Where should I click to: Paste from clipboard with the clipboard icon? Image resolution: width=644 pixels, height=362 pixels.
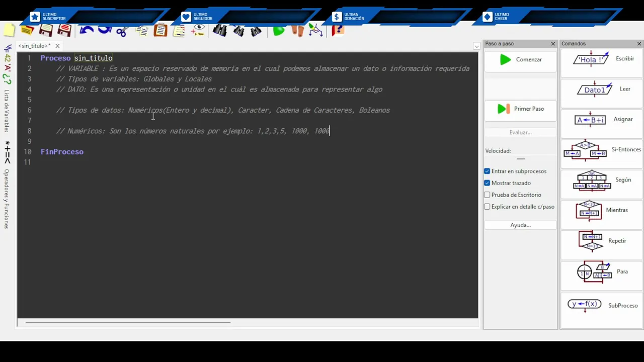click(x=160, y=31)
